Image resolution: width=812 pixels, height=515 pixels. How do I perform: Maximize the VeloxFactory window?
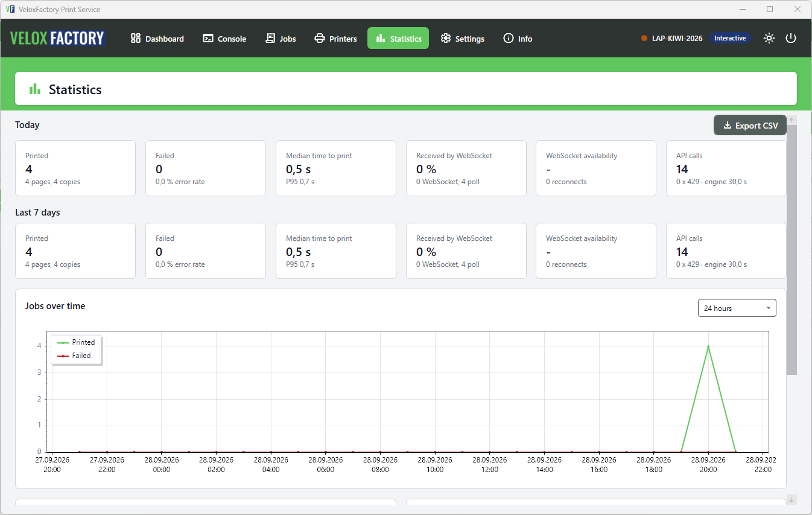770,9
